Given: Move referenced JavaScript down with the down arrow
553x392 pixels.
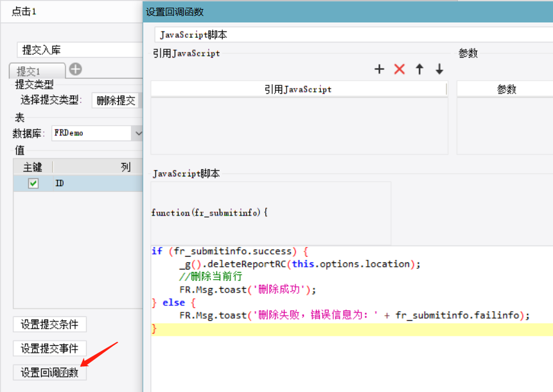Looking at the screenshot, I should [439, 69].
